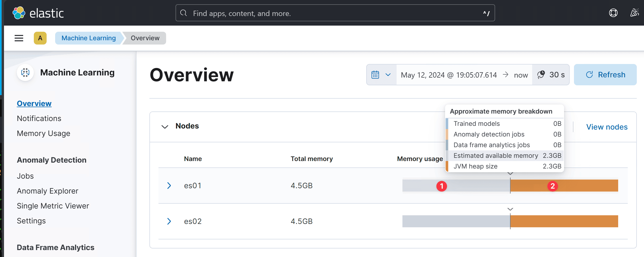
Task: Click the Data Frame Analytics sidebar heading
Action: coord(56,247)
